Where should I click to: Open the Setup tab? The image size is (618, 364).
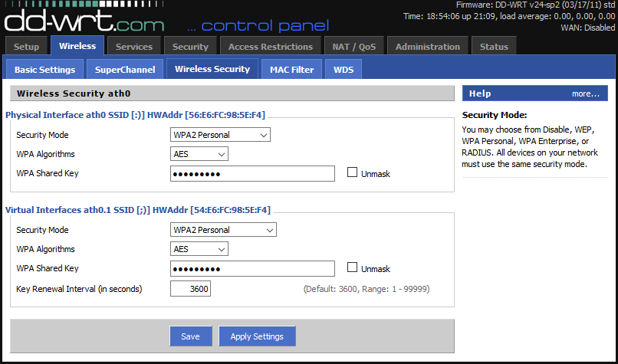click(x=26, y=47)
